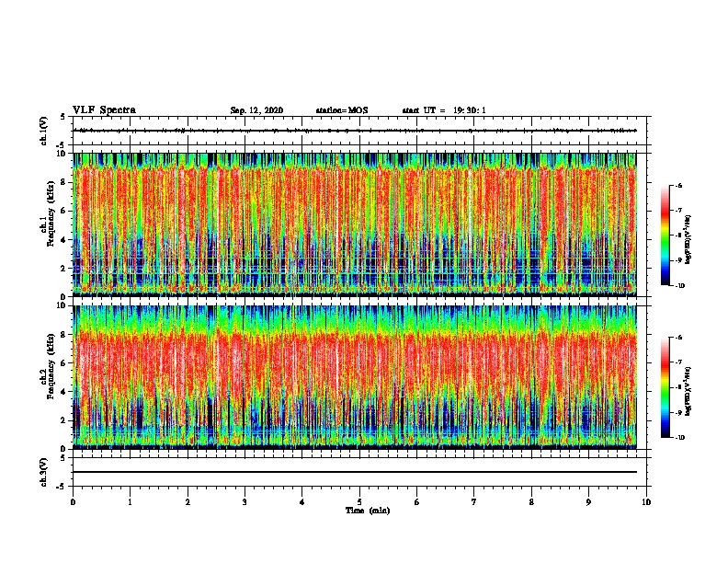Select the date text "Sep. 12, 2020"
Screen dimensions: 728x563
click(256, 110)
